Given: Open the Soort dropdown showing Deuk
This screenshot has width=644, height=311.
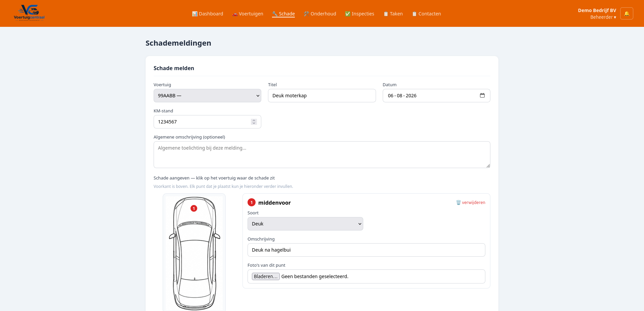Looking at the screenshot, I should [x=305, y=224].
